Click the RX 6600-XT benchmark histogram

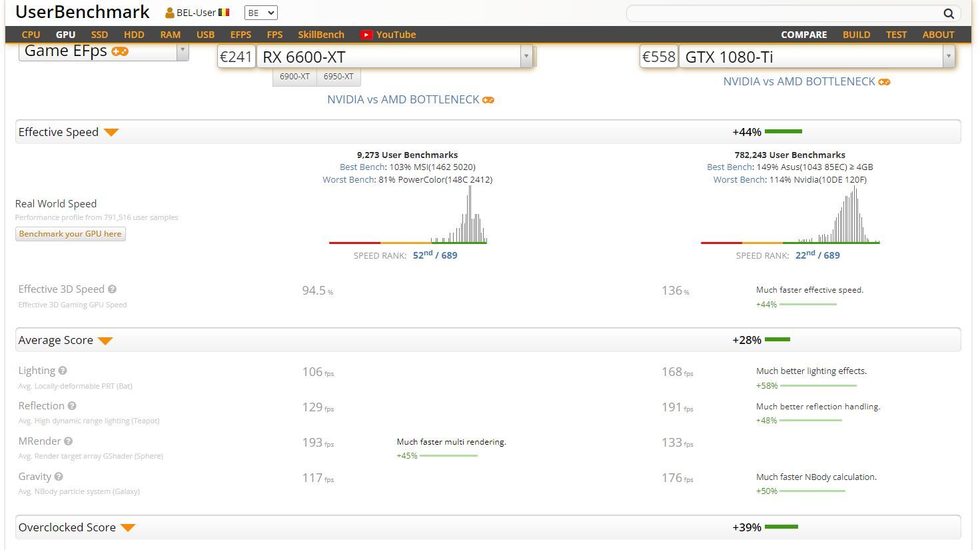(x=408, y=215)
